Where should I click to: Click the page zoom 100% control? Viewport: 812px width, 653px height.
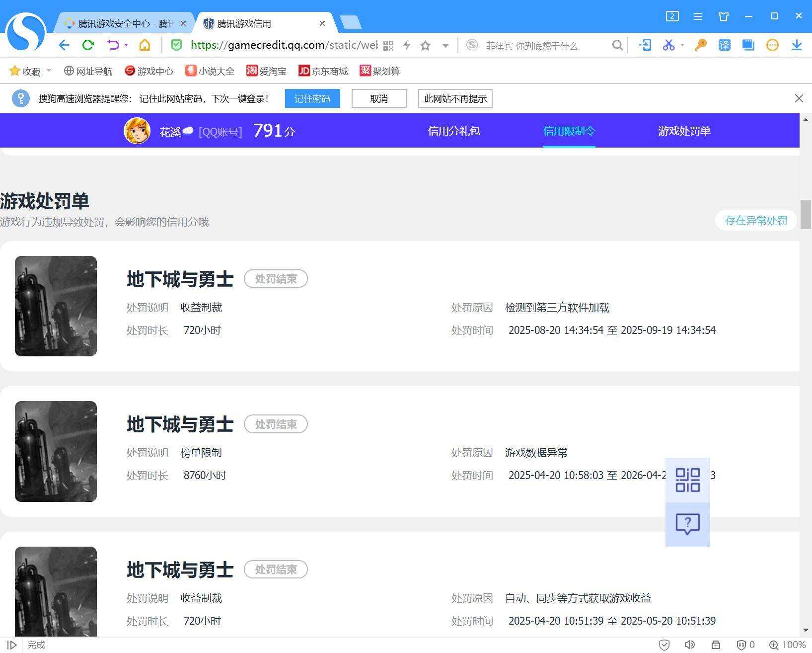788,645
